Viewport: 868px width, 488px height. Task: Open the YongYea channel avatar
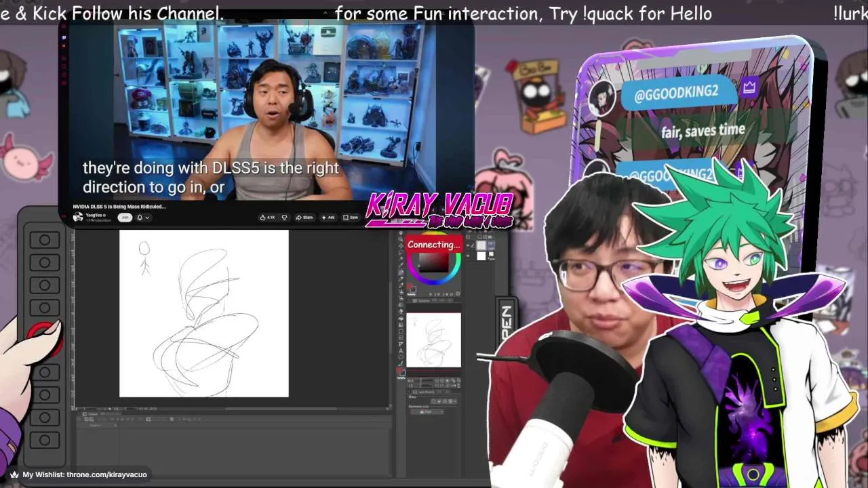(78, 218)
